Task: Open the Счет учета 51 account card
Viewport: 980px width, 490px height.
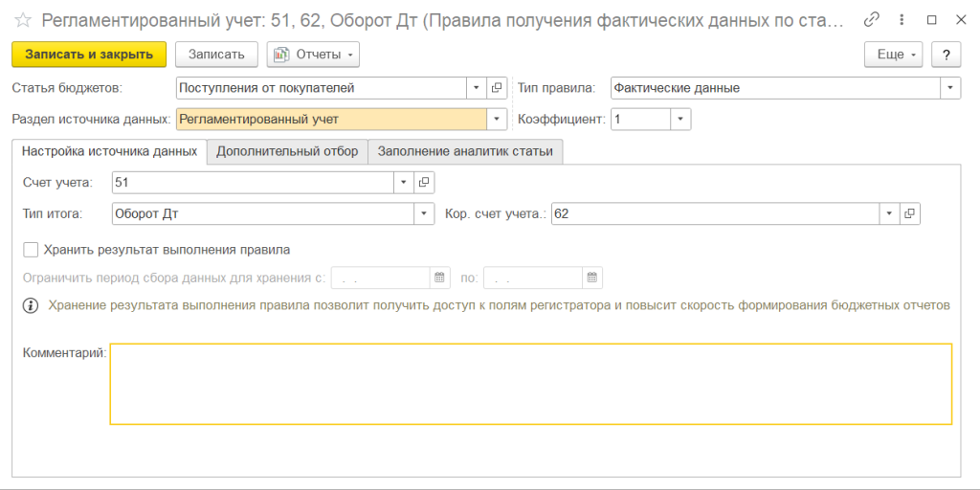Action: [424, 183]
